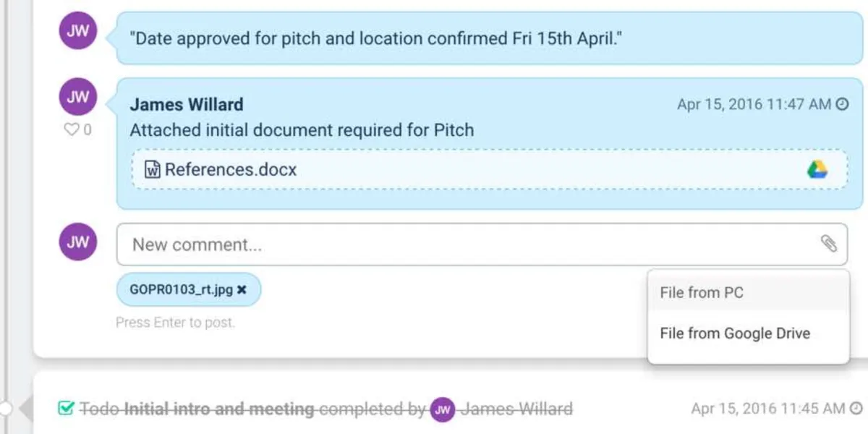Click the GOPR0103_rt.jpg file chip
Image resolution: width=868 pixels, height=434 pixels.
(181, 289)
